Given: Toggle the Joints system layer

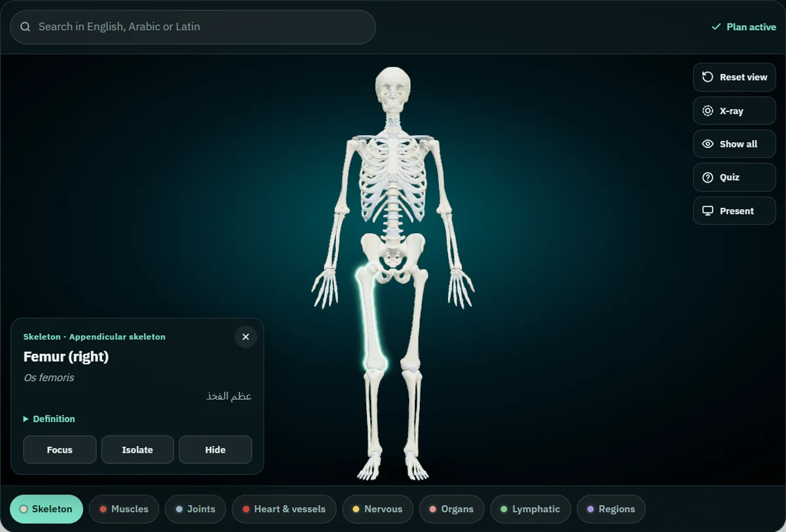Looking at the screenshot, I should coord(195,509).
